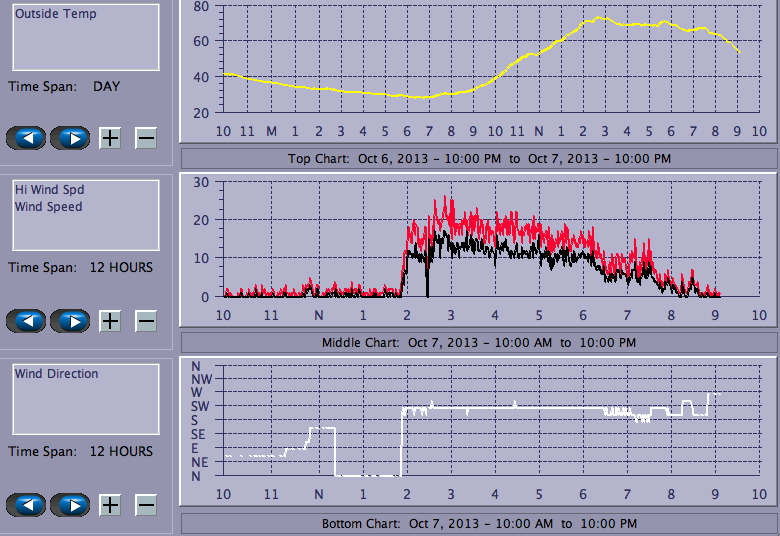Select Wind Direction in the bottom list
This screenshot has height=536, width=780.
(56, 374)
